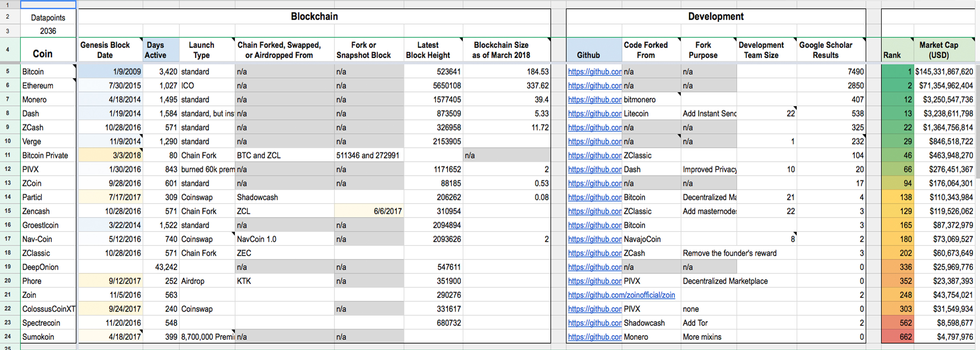The image size is (980, 350).
Task: Open the Bitcoin row GitHub link
Action: click(595, 71)
